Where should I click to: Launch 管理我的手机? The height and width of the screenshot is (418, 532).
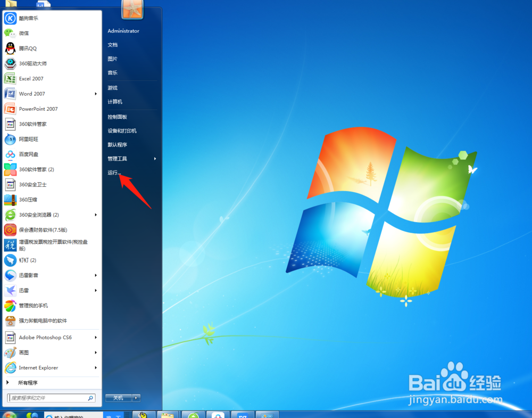pyautogui.click(x=52, y=306)
